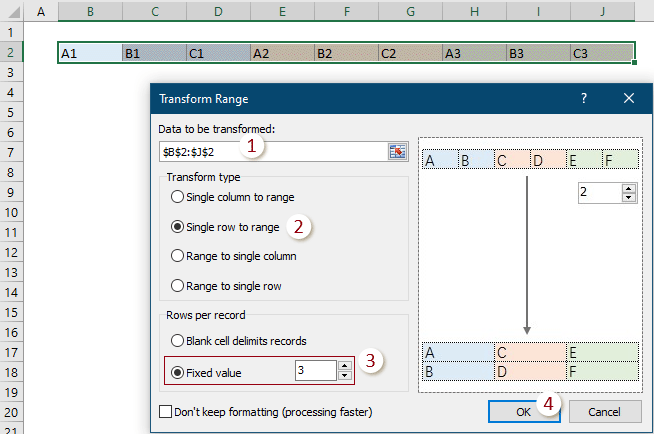This screenshot has width=654, height=434.
Task: Click cell containing A2
Action: (x=282, y=53)
